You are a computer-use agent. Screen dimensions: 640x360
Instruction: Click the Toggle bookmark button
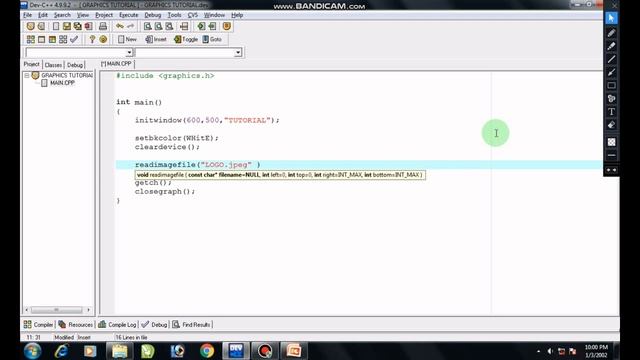pos(186,40)
